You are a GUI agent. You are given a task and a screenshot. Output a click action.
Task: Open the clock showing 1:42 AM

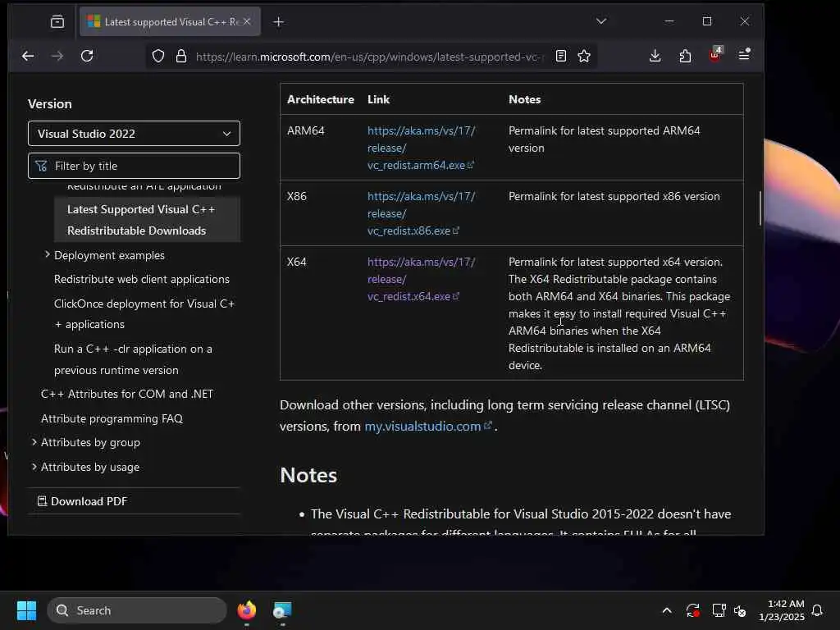pyautogui.click(x=782, y=610)
